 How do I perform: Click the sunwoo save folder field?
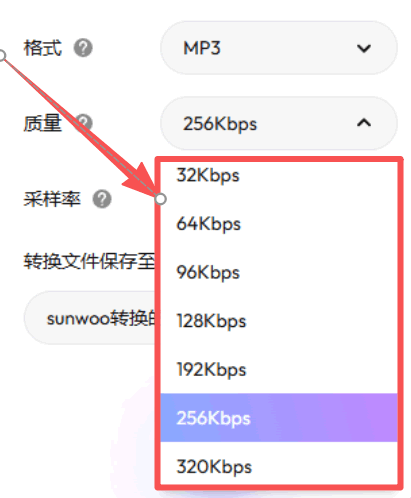click(90, 318)
